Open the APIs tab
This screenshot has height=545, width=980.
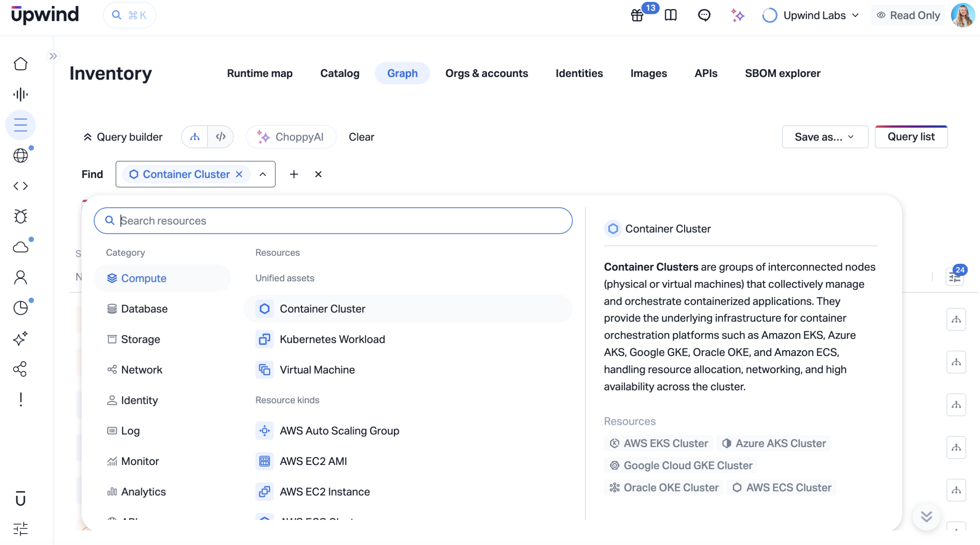[706, 73]
